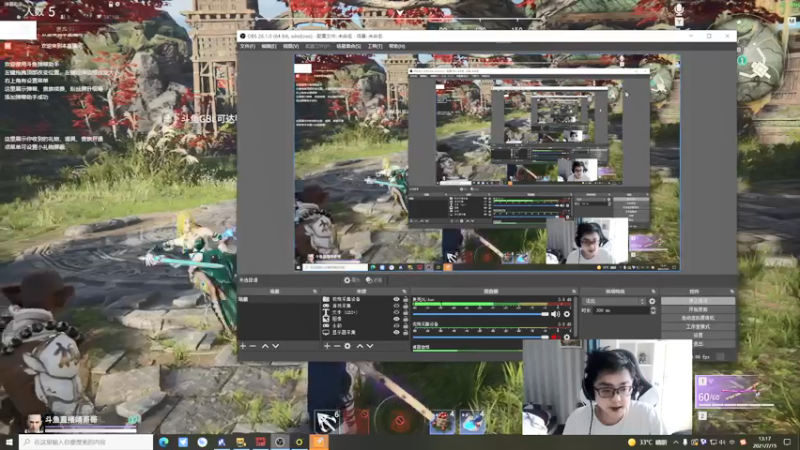800x450 pixels.
Task: Open the red app icon on the taskbar
Action: (260, 442)
